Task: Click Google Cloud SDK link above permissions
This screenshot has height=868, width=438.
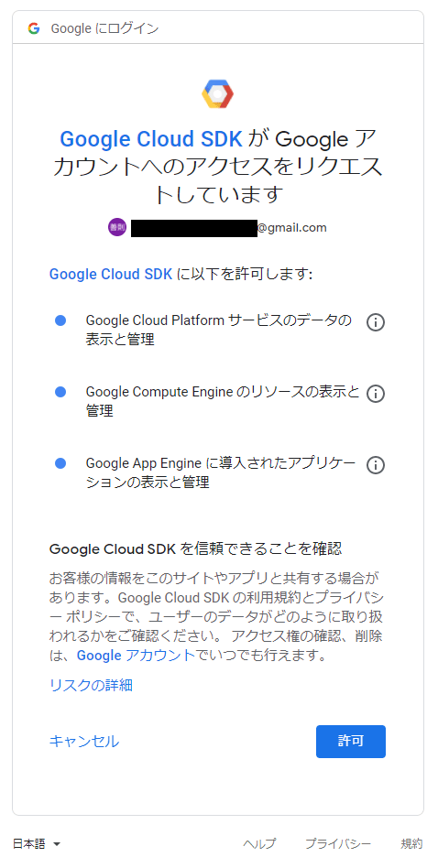Action: coord(111,274)
